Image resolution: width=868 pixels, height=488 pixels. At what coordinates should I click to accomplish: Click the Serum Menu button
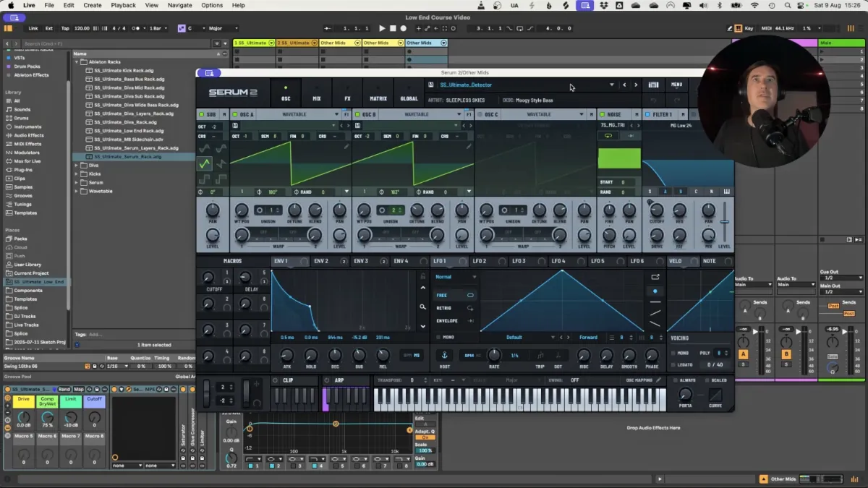[x=676, y=85]
